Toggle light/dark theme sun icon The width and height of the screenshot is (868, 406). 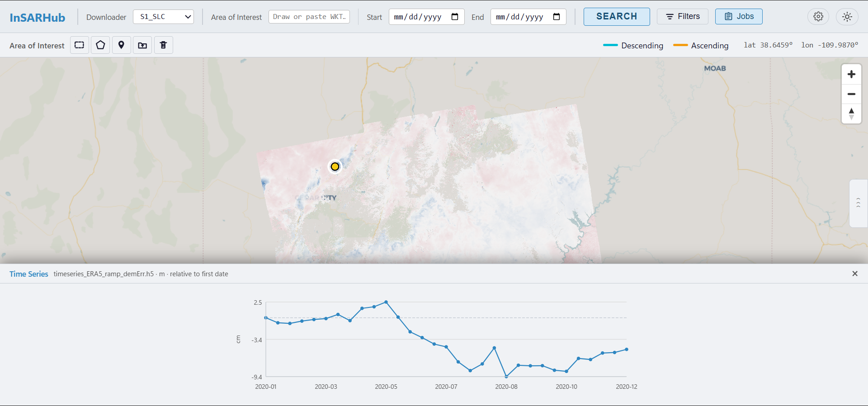pyautogui.click(x=847, y=17)
